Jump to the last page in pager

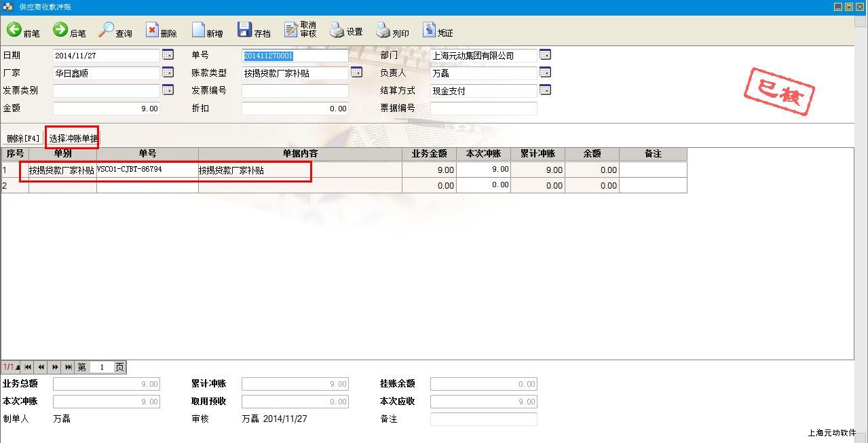[x=69, y=367]
